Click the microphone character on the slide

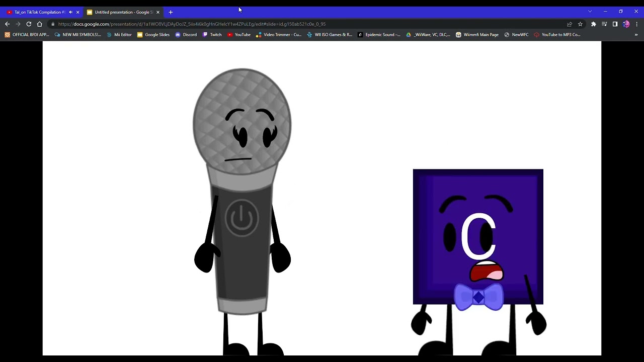pos(242,211)
